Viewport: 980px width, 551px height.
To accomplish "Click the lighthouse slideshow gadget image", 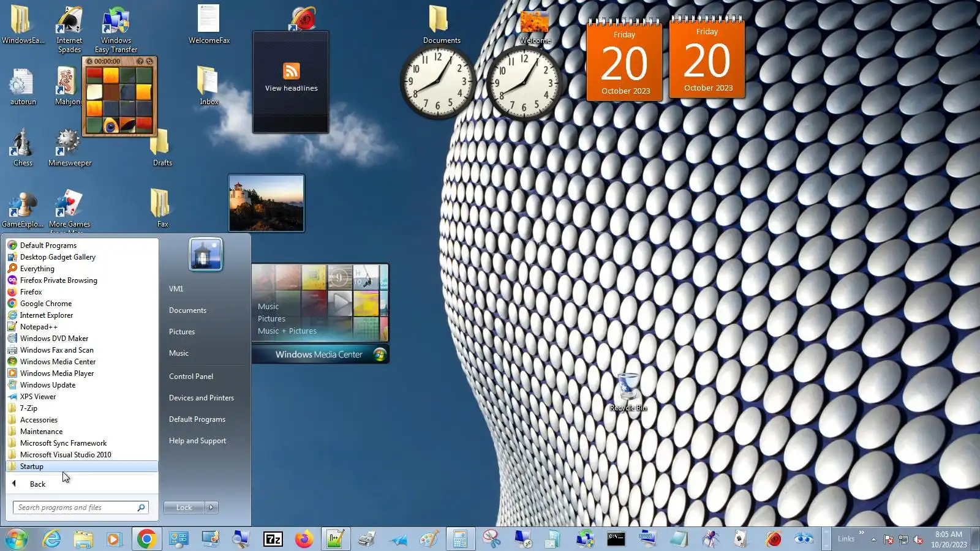I will [x=266, y=203].
